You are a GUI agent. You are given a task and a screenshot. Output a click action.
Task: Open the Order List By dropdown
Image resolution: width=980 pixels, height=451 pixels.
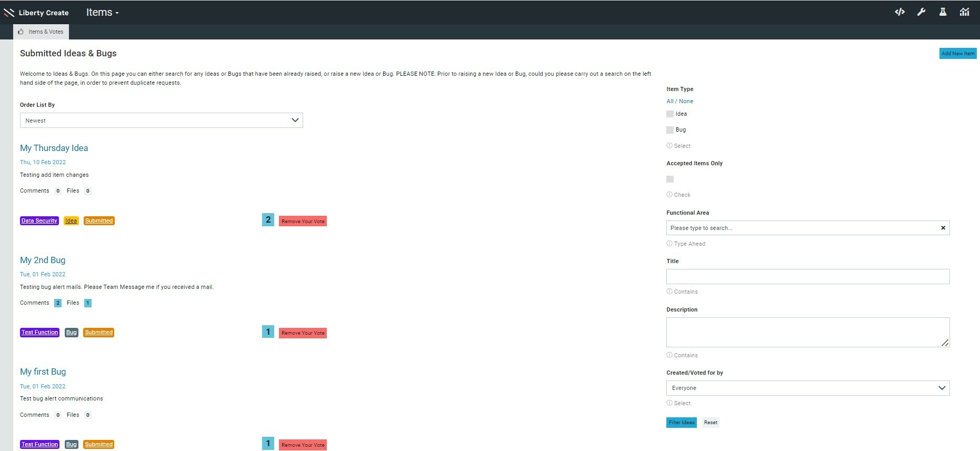[x=161, y=121]
